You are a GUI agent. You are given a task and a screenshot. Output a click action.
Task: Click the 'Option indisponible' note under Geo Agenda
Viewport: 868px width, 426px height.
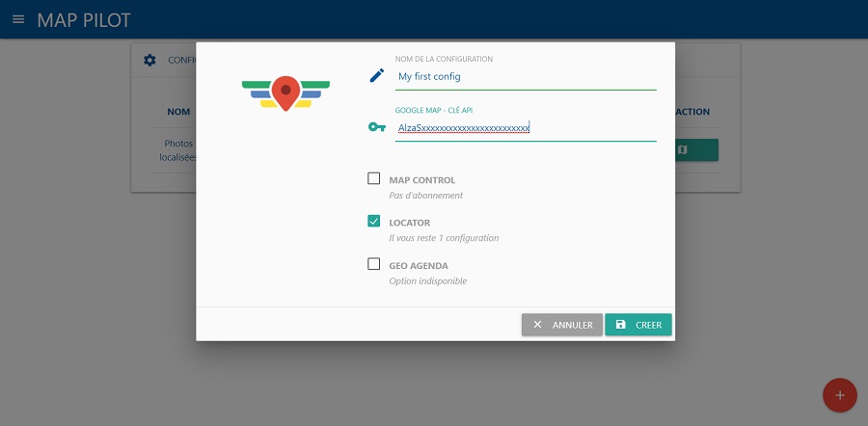click(x=427, y=280)
